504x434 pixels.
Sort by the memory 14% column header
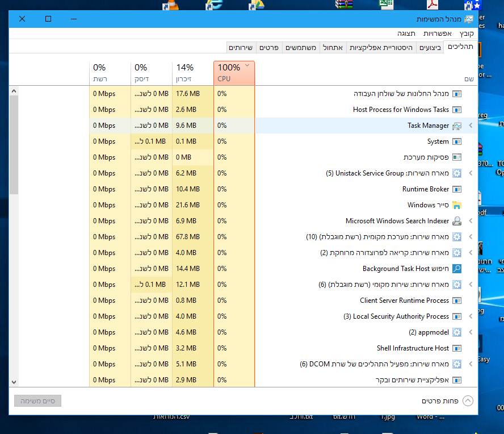[193, 73]
